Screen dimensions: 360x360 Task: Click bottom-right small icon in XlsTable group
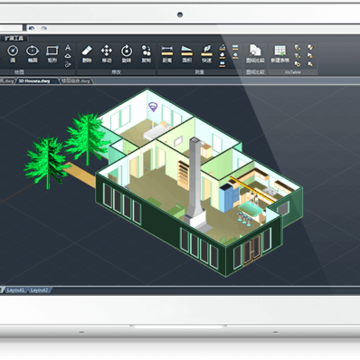click(310, 64)
